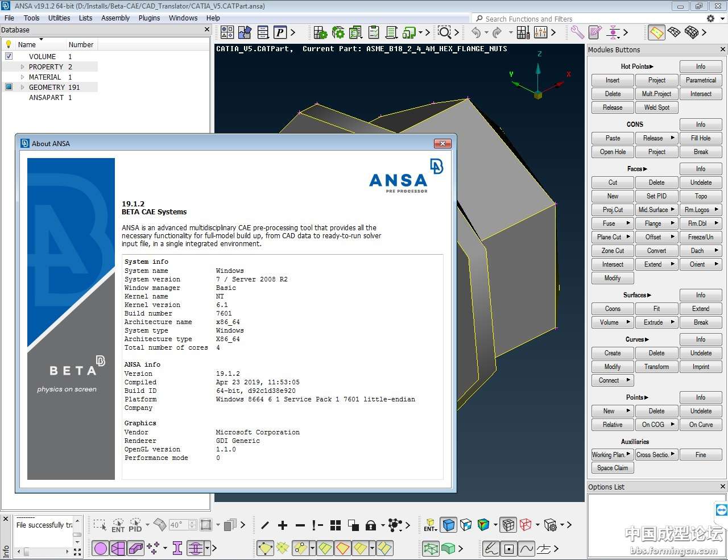This screenshot has height=560, width=728.
Task: Toggle the VOLUME row checkbox
Action: coord(9,56)
